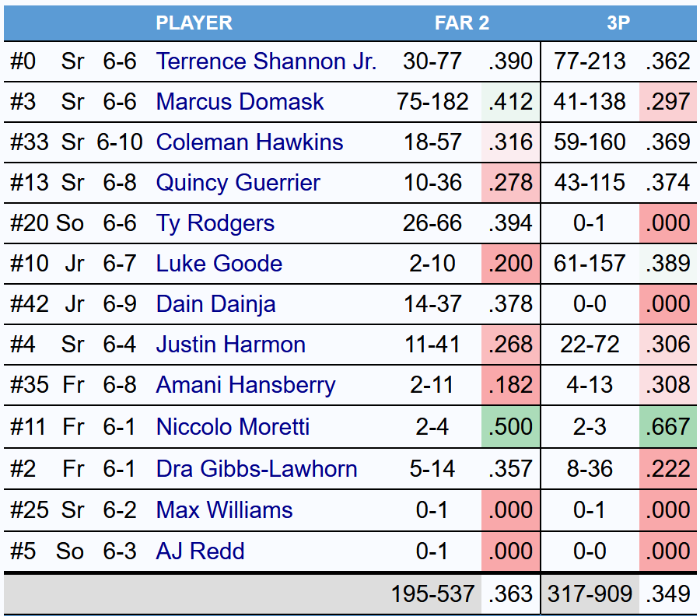Select Amani Hansberry link
This screenshot has height=616, width=700.
coord(246,385)
